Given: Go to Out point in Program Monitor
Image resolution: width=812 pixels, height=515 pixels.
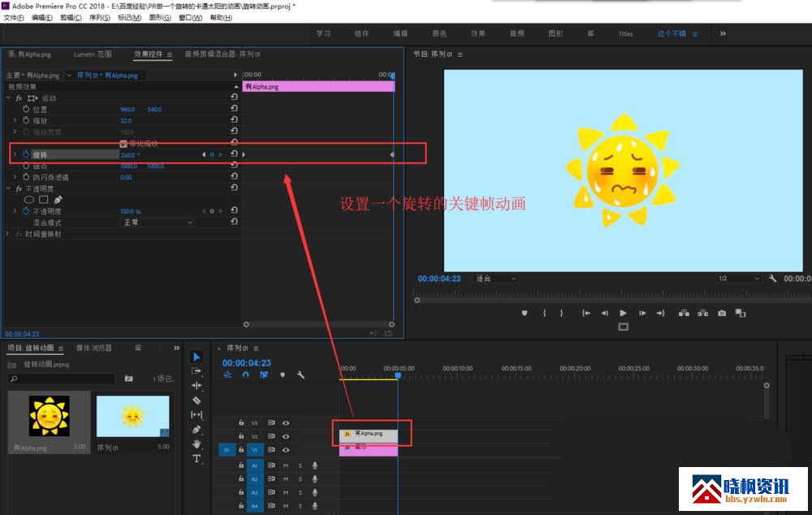Looking at the screenshot, I should click(x=661, y=313).
